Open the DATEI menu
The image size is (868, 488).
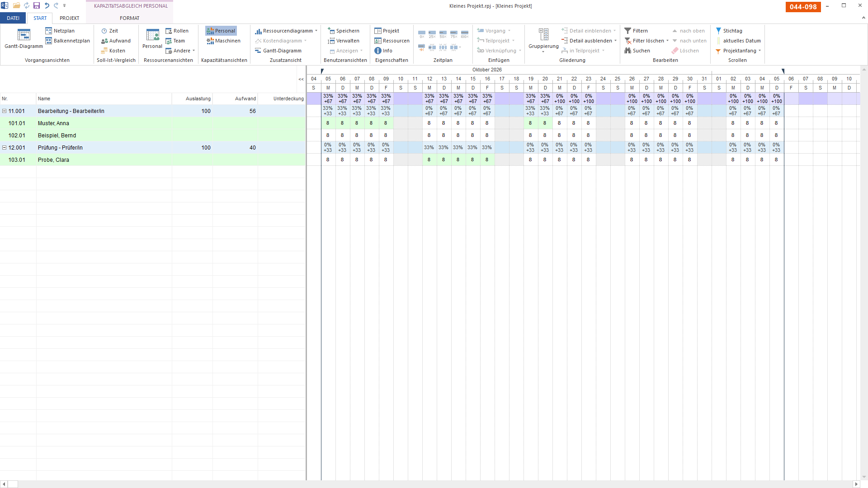13,18
